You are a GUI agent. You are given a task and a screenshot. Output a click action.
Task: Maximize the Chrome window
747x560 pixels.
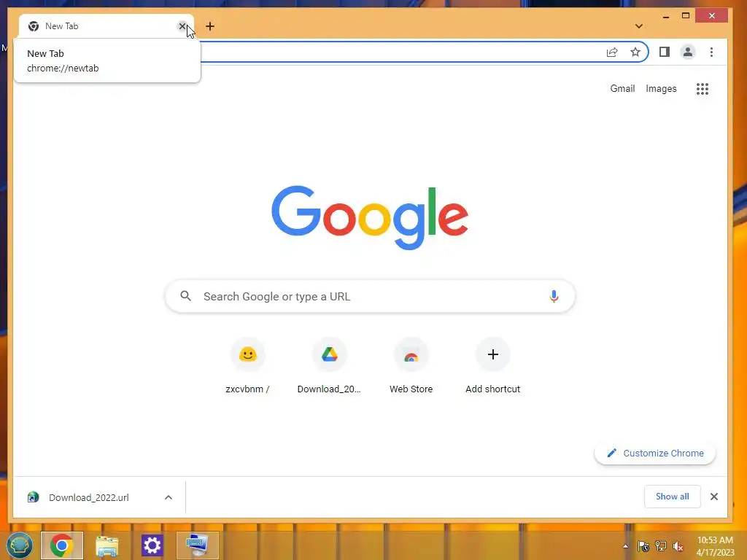(686, 16)
